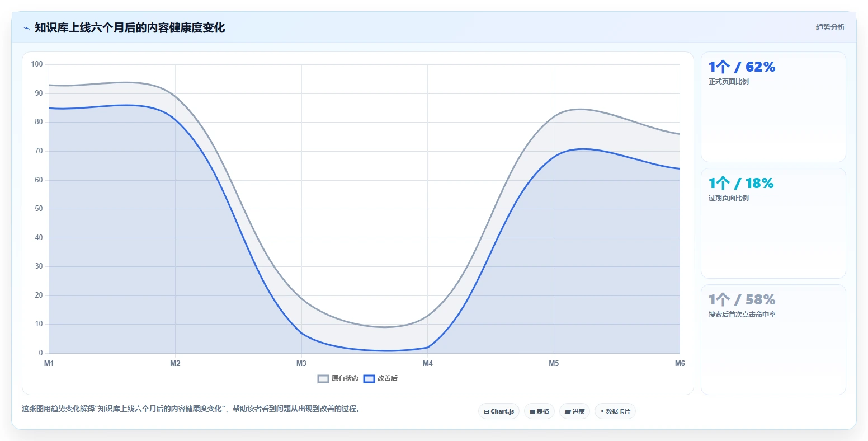The height and width of the screenshot is (441, 868).
Task: Click the lightning icon beside the title
Action: click(26, 28)
